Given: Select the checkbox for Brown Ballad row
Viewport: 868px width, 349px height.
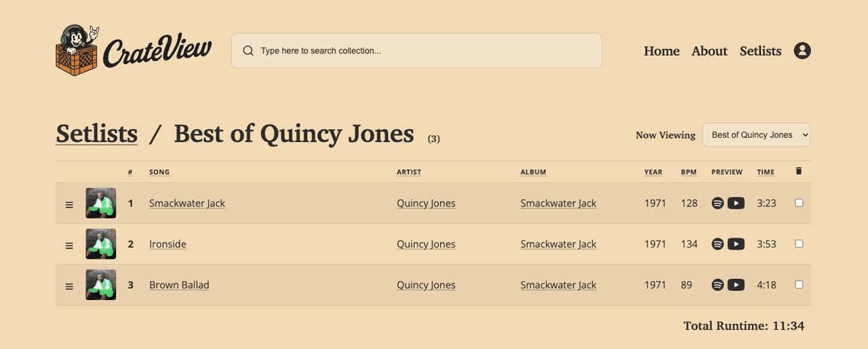Looking at the screenshot, I should tap(799, 284).
